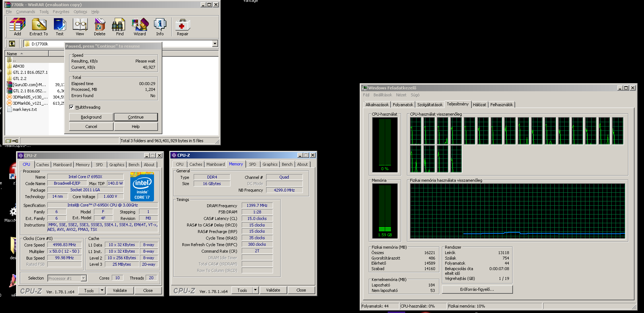Open the View toolbar icon in WinRAR
The height and width of the screenshot is (313, 644).
pyautogui.click(x=80, y=27)
